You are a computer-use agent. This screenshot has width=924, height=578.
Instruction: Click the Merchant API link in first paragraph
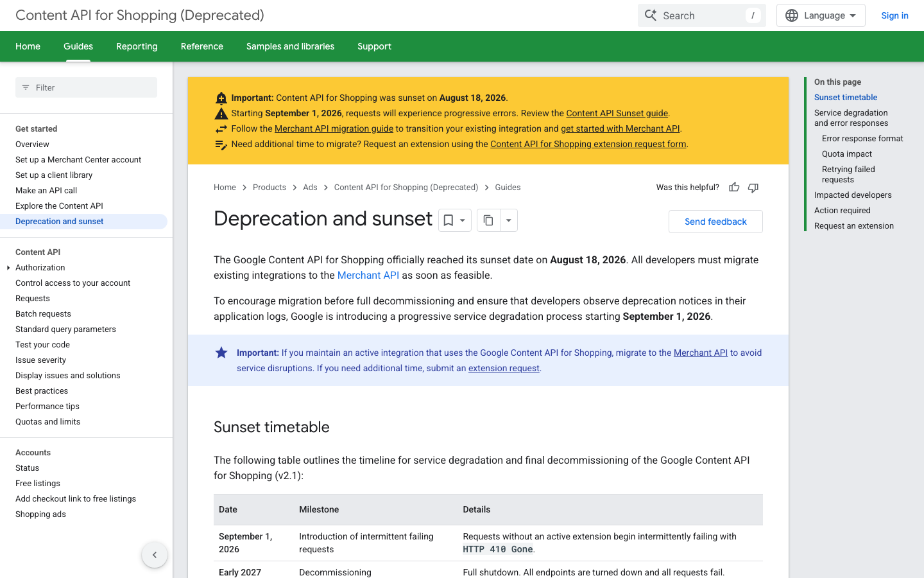pos(368,276)
